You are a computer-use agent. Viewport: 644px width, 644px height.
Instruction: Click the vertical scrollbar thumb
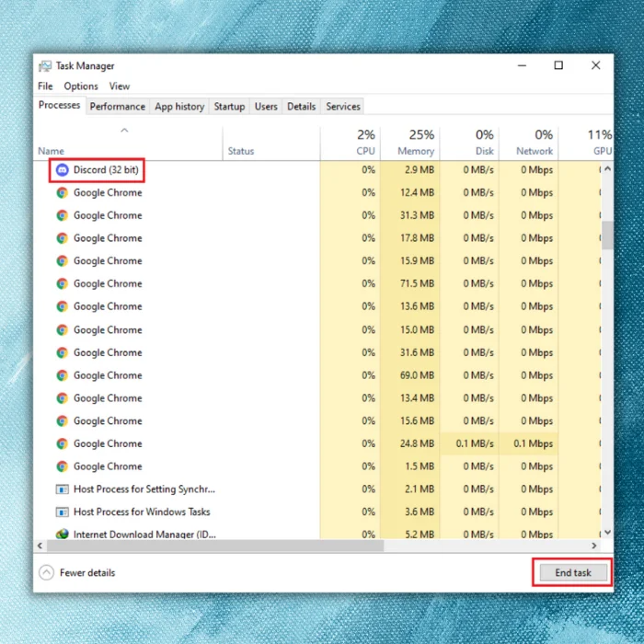point(607,235)
